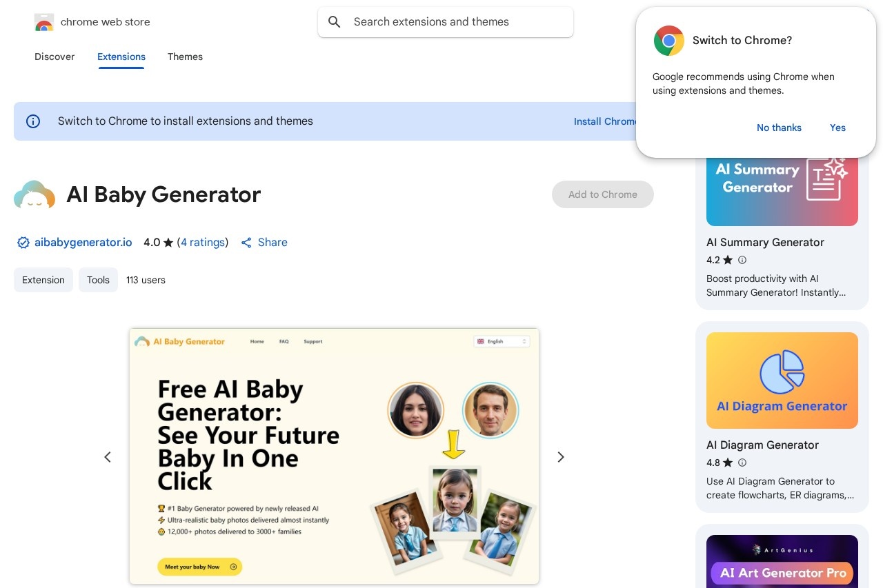
Task: Click the Install Chrome link
Action: tap(605, 121)
